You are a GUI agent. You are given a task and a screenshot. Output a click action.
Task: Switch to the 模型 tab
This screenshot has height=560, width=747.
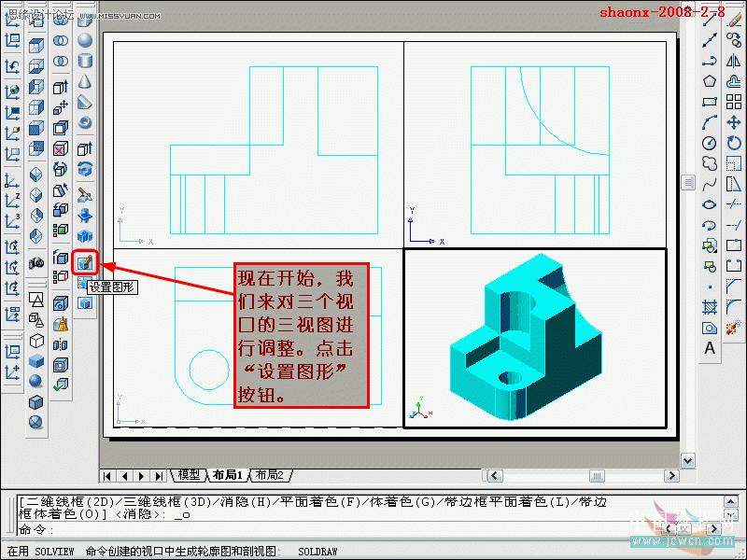click(x=189, y=475)
